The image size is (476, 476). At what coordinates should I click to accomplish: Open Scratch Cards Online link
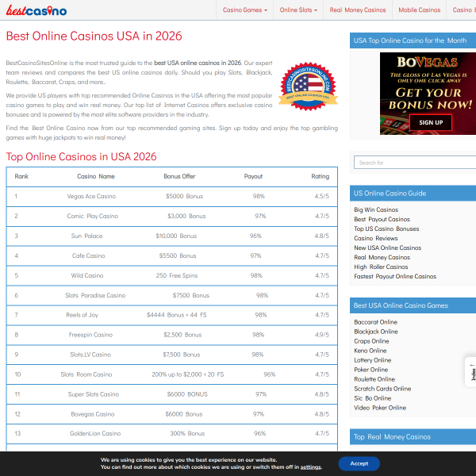pos(382,389)
